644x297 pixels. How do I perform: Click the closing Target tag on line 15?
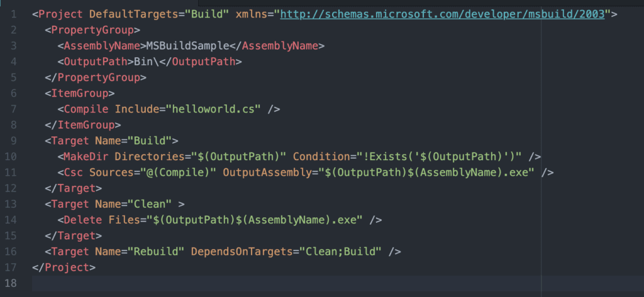(74, 236)
